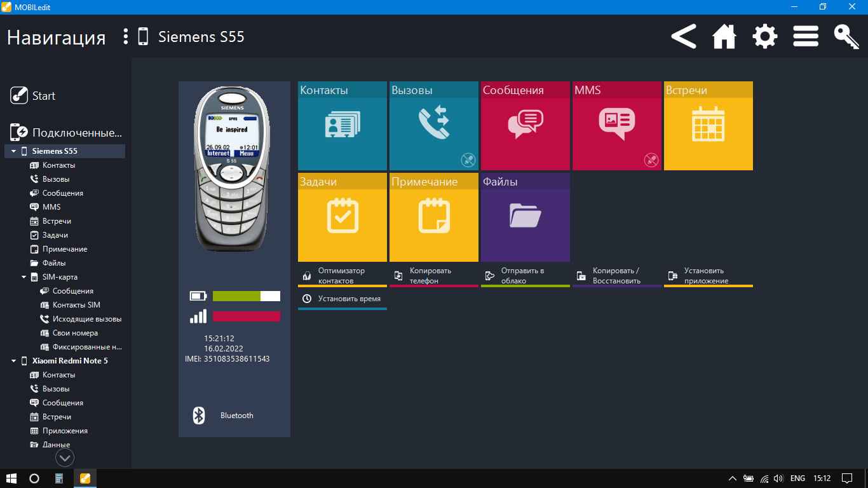Select the Фиксированные н... tree item
Image resolution: width=868 pixels, height=488 pixels.
pos(81,347)
